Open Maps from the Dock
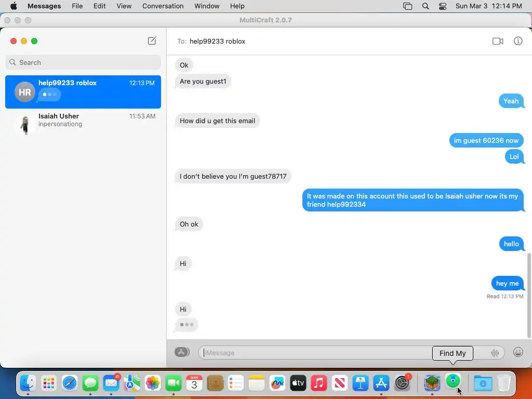 (132, 383)
